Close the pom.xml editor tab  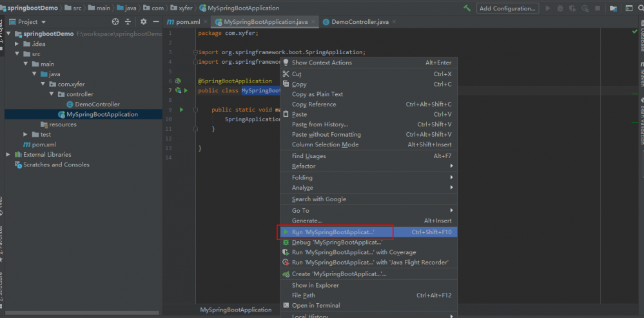tap(206, 22)
